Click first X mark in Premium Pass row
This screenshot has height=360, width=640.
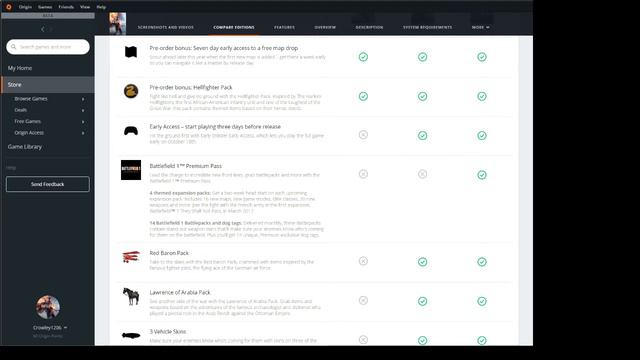(363, 174)
